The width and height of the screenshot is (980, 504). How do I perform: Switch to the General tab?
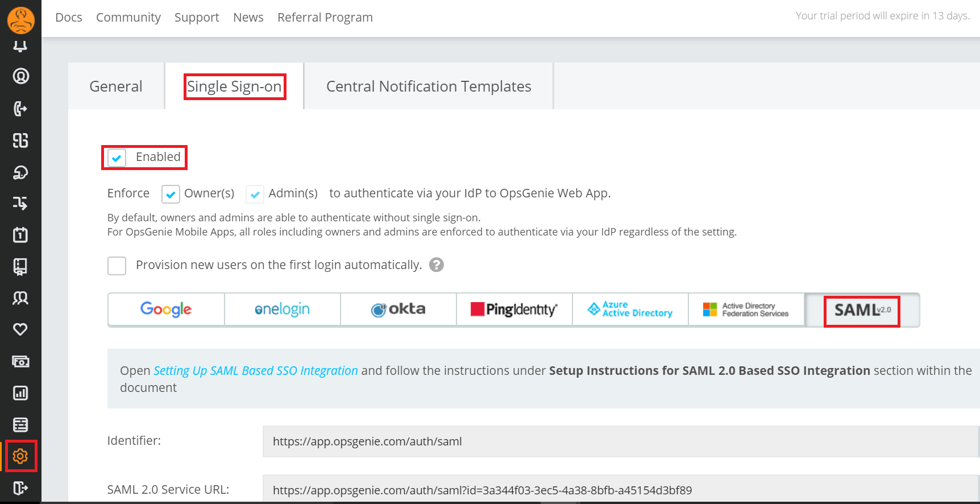tap(116, 86)
